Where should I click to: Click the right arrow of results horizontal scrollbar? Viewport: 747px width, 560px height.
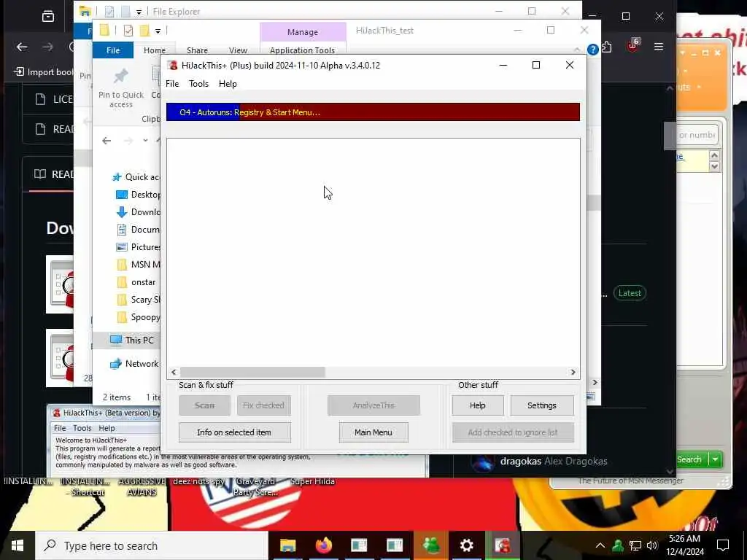(x=573, y=372)
